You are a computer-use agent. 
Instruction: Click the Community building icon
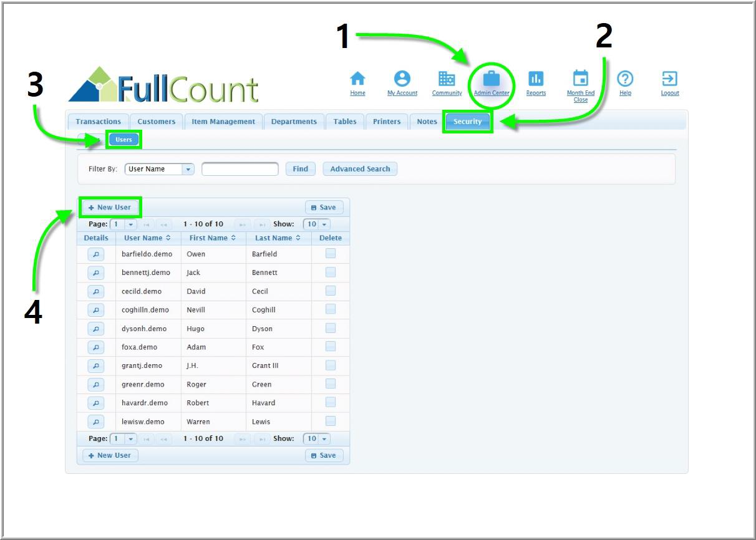click(447, 79)
